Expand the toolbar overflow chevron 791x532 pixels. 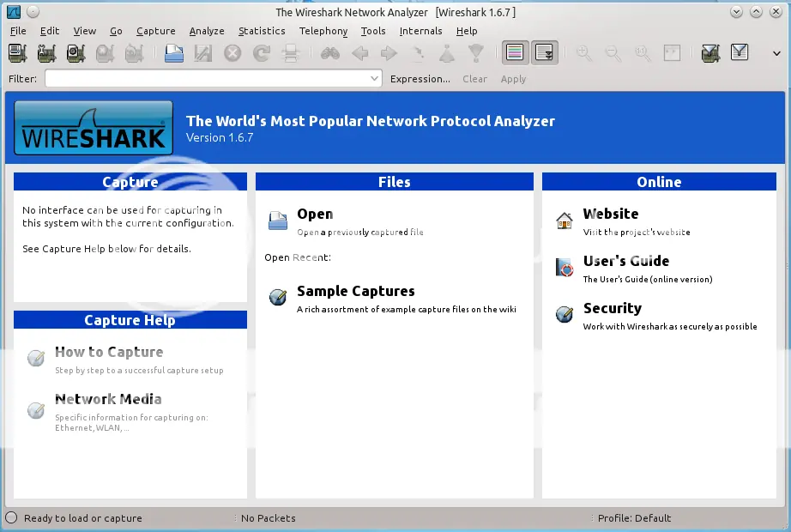coord(776,53)
